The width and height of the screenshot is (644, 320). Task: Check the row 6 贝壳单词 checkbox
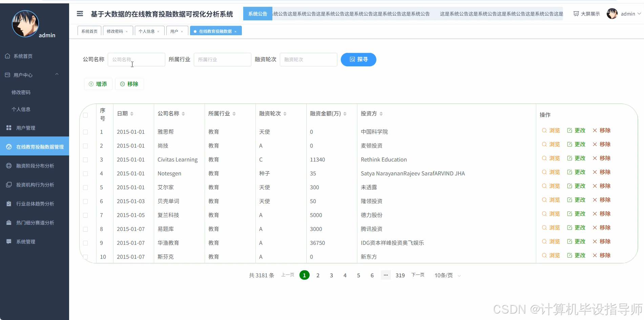click(x=85, y=201)
